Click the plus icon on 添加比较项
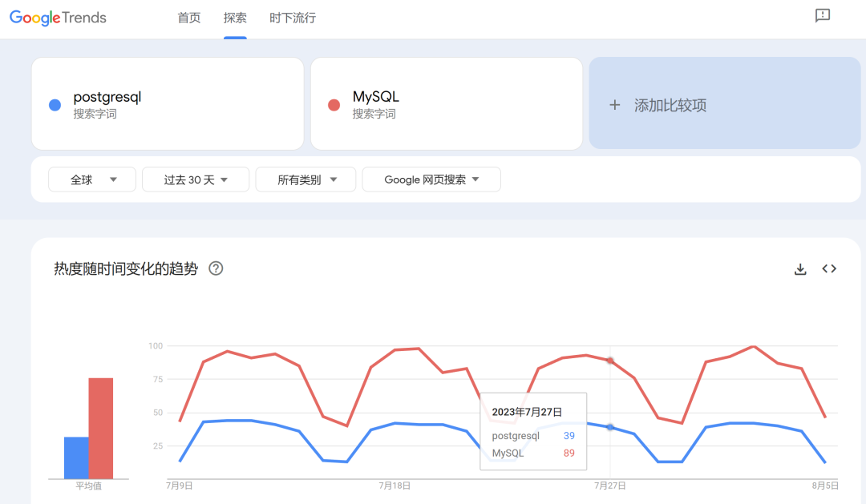Viewport: 866px width, 504px height. [x=615, y=105]
